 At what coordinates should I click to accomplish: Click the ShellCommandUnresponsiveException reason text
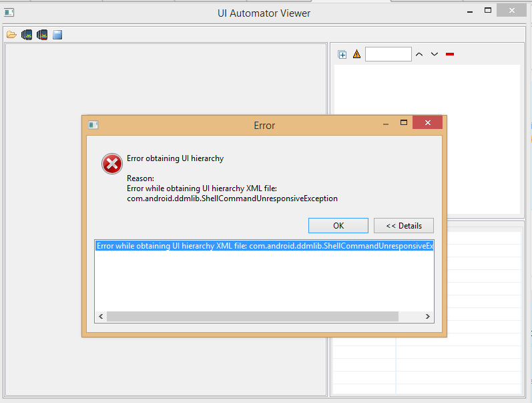tap(232, 198)
